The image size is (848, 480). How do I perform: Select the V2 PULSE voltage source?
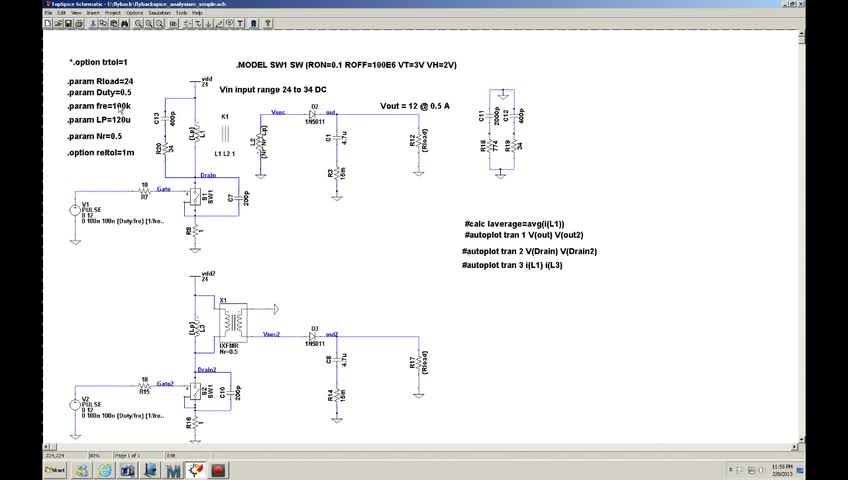click(x=75, y=405)
